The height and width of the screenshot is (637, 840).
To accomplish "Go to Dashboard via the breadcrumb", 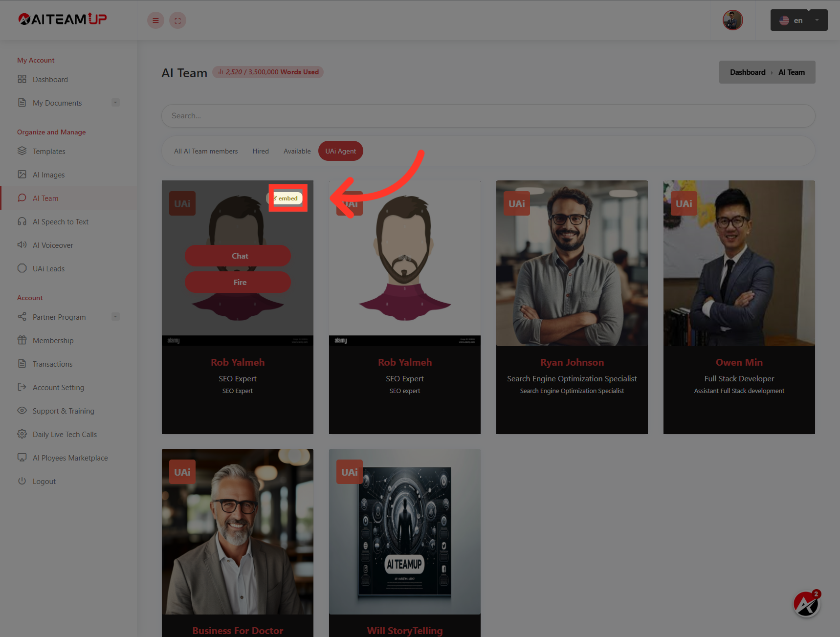I will 747,72.
